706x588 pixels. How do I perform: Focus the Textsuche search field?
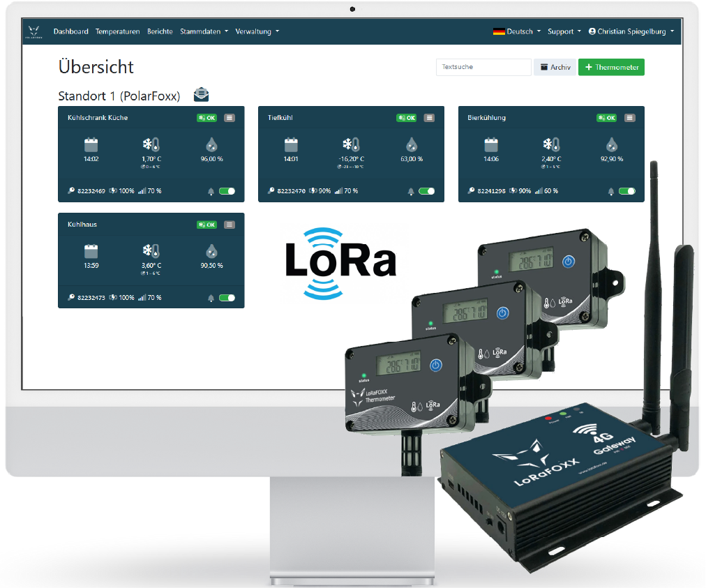483,67
